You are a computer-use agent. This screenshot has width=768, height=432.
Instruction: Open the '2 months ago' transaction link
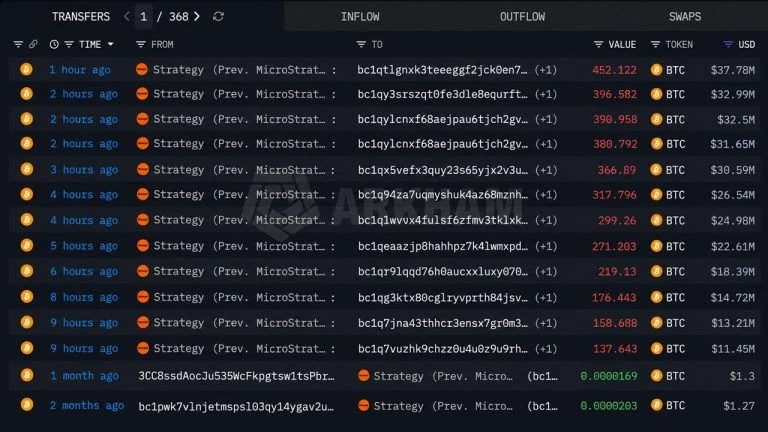(86, 406)
